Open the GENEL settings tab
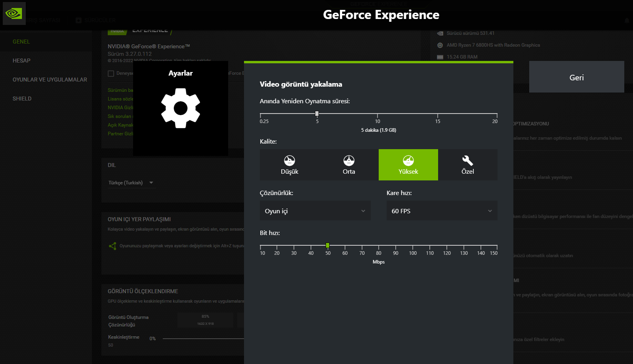 pyautogui.click(x=21, y=42)
